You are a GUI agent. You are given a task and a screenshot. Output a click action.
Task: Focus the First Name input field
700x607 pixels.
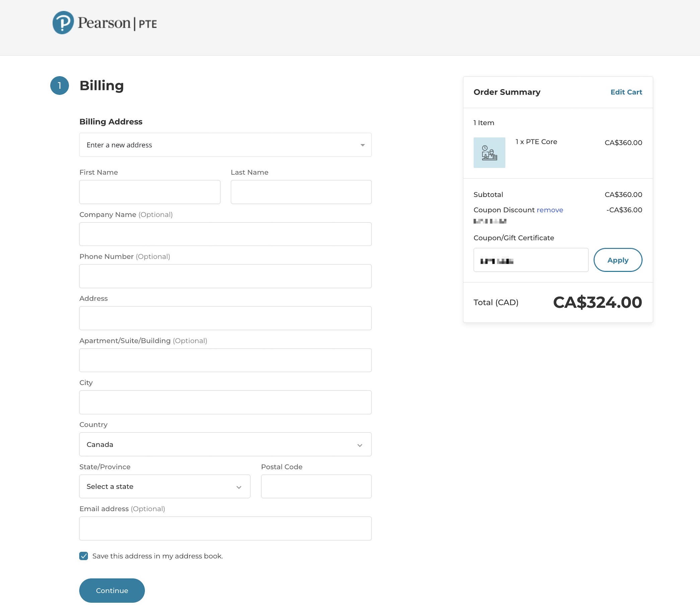pos(149,192)
